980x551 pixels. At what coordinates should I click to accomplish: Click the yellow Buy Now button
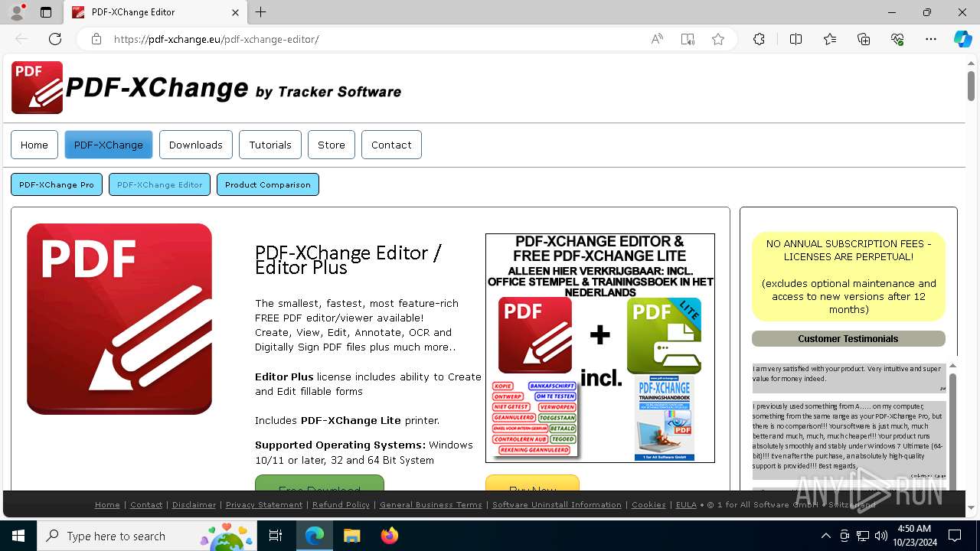pos(532,483)
